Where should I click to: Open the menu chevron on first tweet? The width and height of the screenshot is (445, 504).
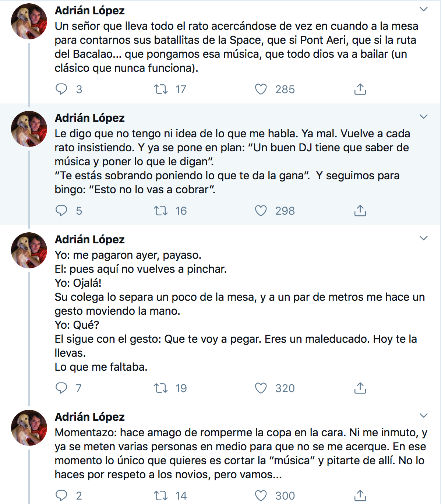coord(424,9)
